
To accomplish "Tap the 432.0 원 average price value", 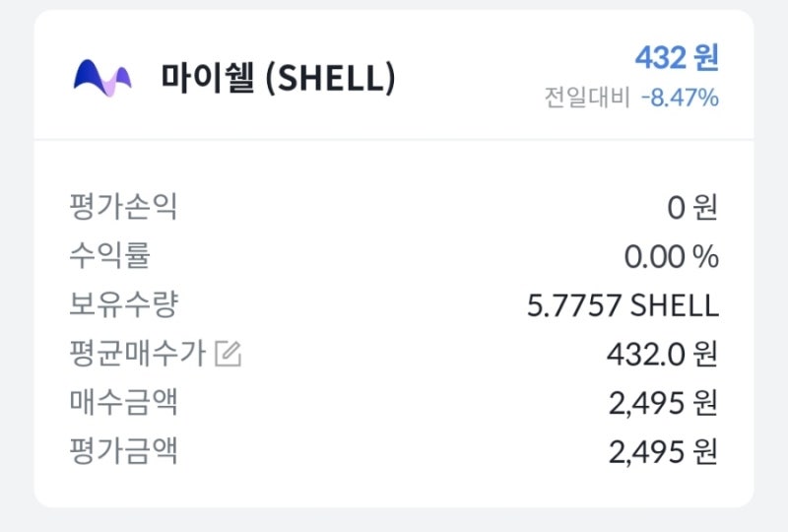I will (662, 354).
